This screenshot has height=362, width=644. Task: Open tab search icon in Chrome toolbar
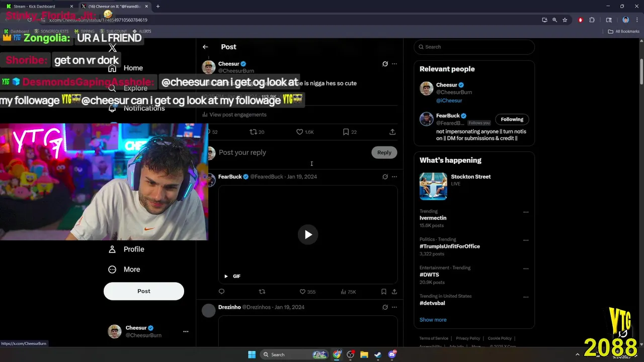click(609, 20)
